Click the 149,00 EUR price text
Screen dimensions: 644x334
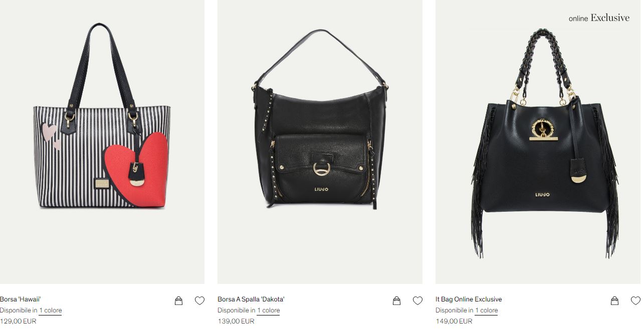pos(454,321)
